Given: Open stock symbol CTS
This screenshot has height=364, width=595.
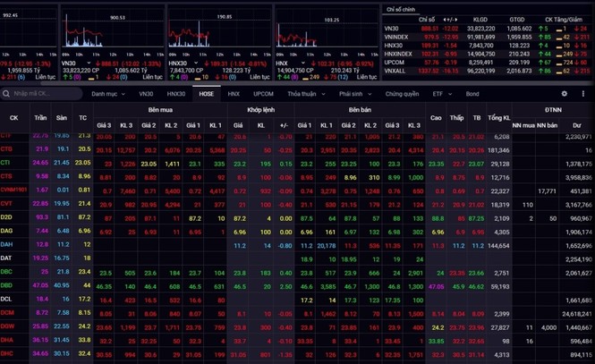Looking at the screenshot, I should coord(6,176).
